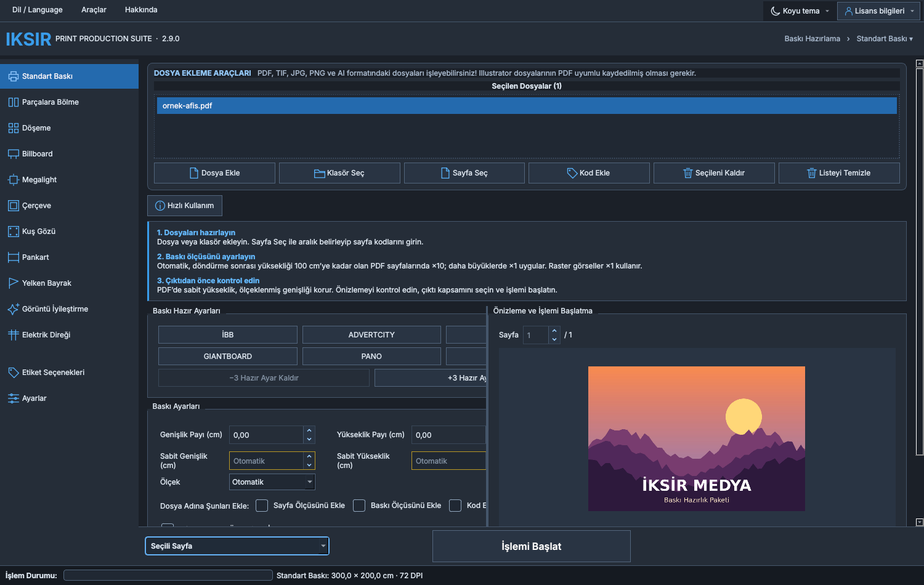Click the Görüntü İyileştirme sparkle icon
Screen dimensions: 924x585
coord(13,309)
